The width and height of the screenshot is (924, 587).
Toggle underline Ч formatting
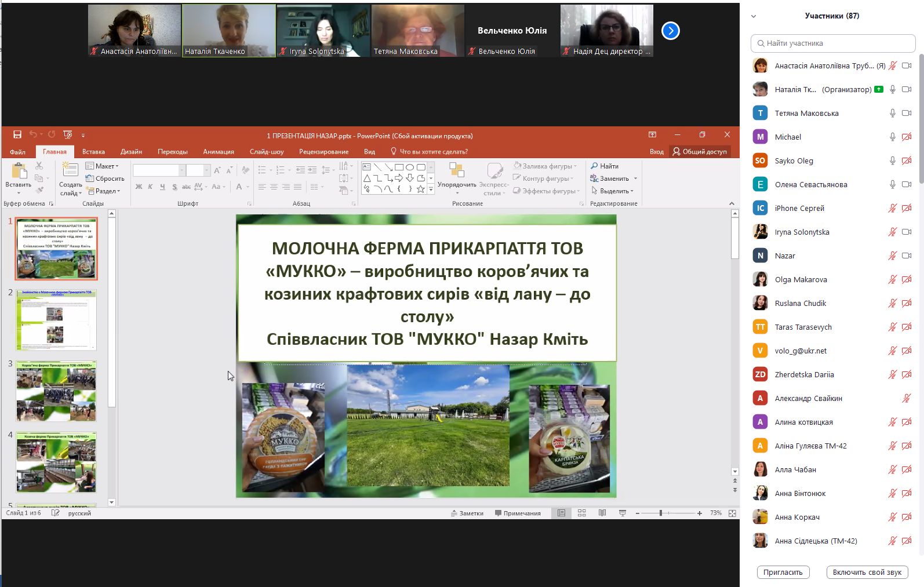(162, 187)
